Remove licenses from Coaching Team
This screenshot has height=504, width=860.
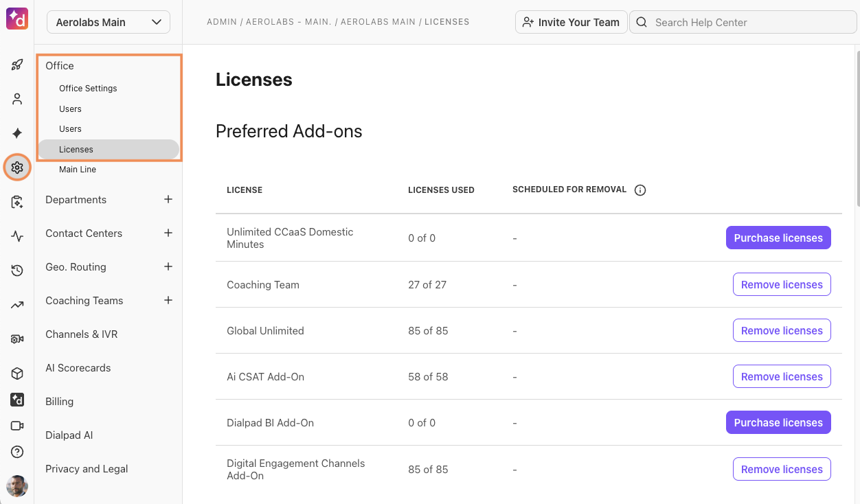tap(782, 284)
